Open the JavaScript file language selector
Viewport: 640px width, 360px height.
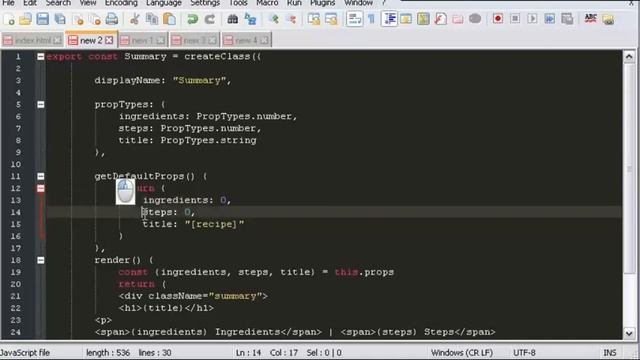pyautogui.click(x=25, y=353)
